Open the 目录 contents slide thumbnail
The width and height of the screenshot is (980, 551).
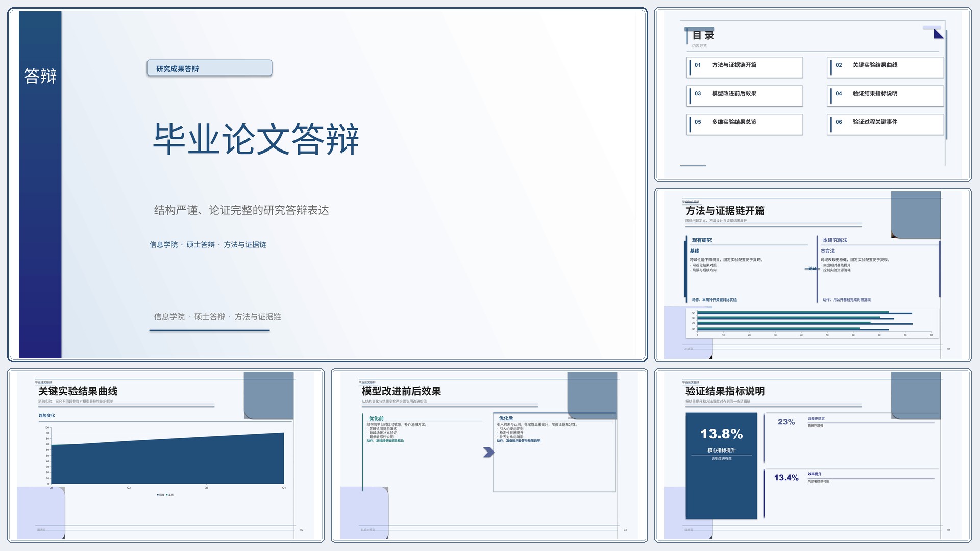tap(813, 94)
